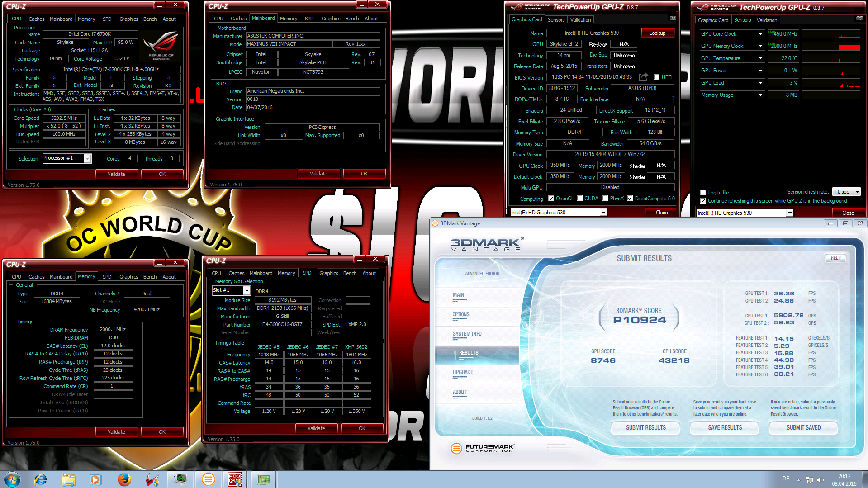This screenshot has height=488, width=868.
Task: Open Bench tab in CPU-Z Mainboard window
Action: pyautogui.click(x=352, y=19)
